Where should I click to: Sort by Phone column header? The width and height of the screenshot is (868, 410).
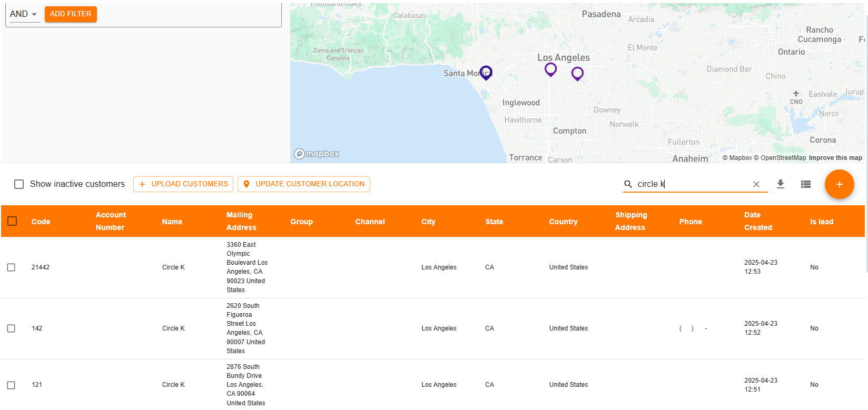click(691, 222)
